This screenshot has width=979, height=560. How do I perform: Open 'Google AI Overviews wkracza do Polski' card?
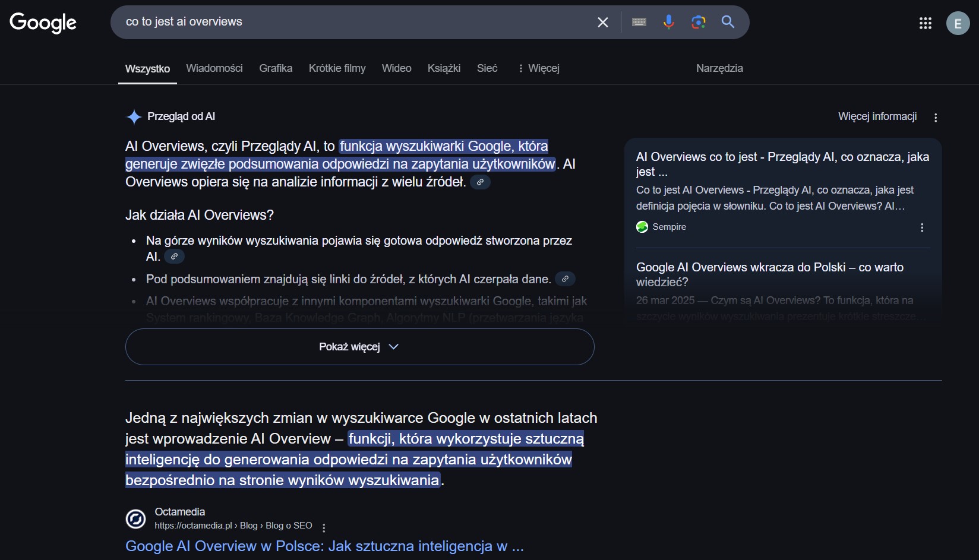[x=770, y=274]
